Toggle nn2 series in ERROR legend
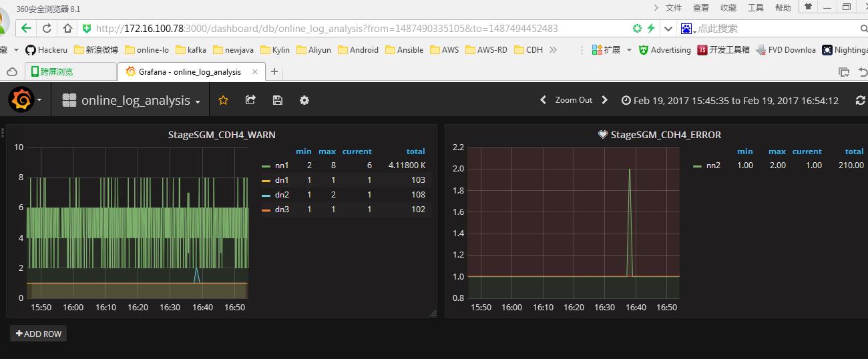 (713, 165)
